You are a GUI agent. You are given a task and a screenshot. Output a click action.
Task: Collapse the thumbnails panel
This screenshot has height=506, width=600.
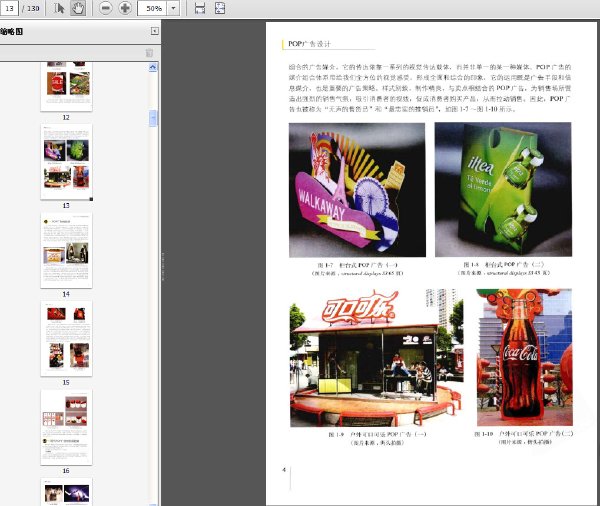pos(155,31)
